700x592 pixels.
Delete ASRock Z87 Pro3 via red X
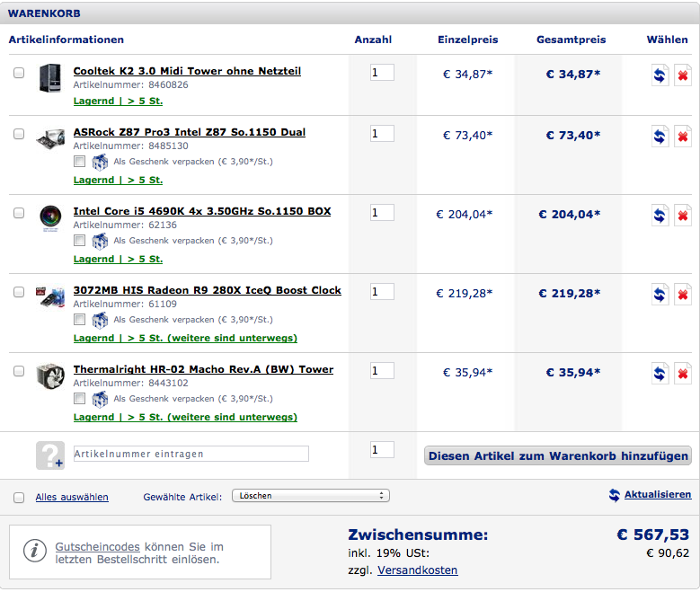tap(683, 137)
